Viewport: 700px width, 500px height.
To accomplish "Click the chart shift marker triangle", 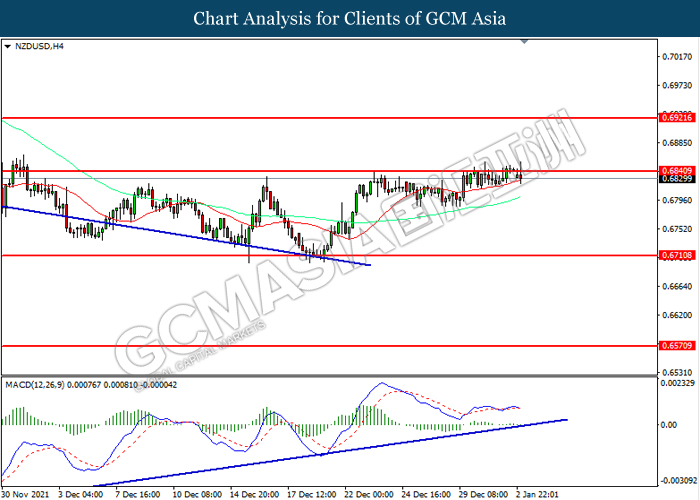I will pos(525,42).
